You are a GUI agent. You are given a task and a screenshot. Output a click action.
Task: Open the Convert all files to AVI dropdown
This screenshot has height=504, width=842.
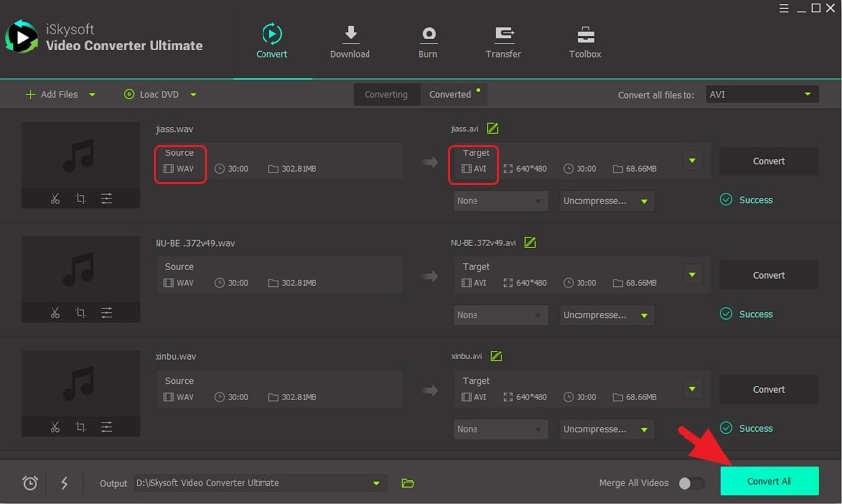pos(762,94)
